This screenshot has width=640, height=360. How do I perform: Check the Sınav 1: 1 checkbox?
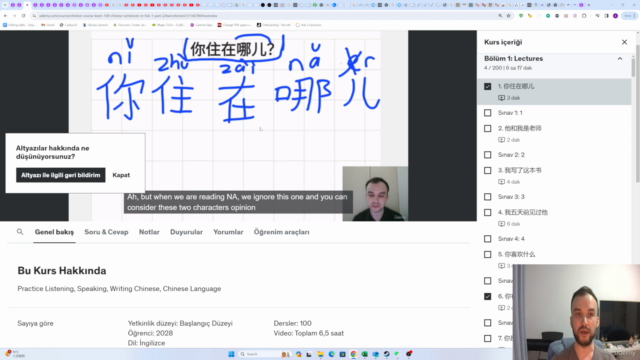click(487, 113)
